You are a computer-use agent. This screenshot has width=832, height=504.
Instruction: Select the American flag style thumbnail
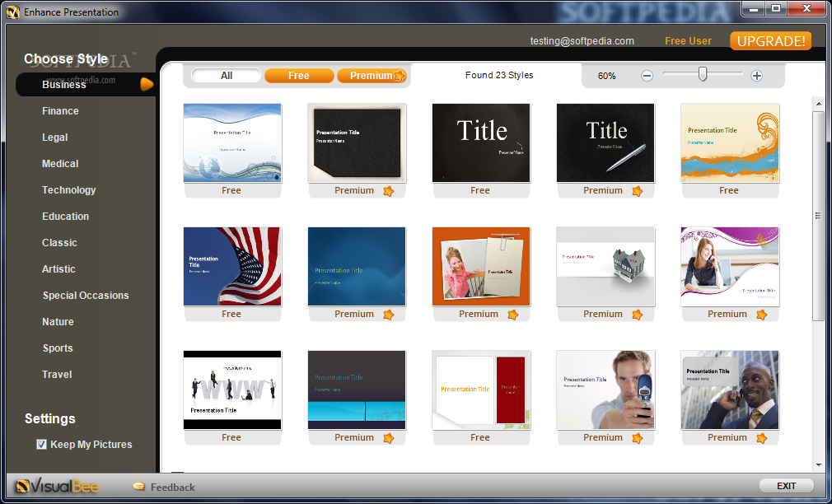(232, 266)
